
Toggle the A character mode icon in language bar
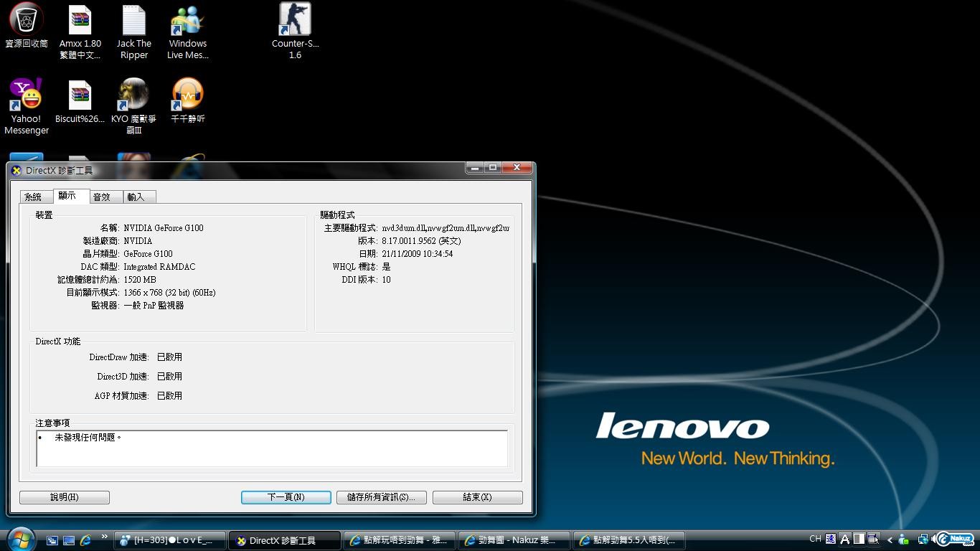tap(845, 539)
